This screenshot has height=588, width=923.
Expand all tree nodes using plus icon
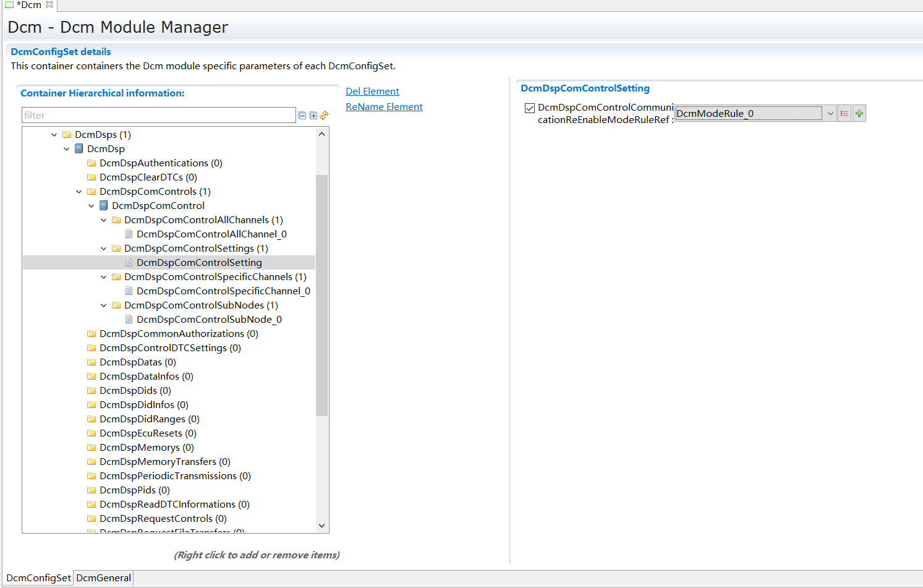[x=313, y=115]
